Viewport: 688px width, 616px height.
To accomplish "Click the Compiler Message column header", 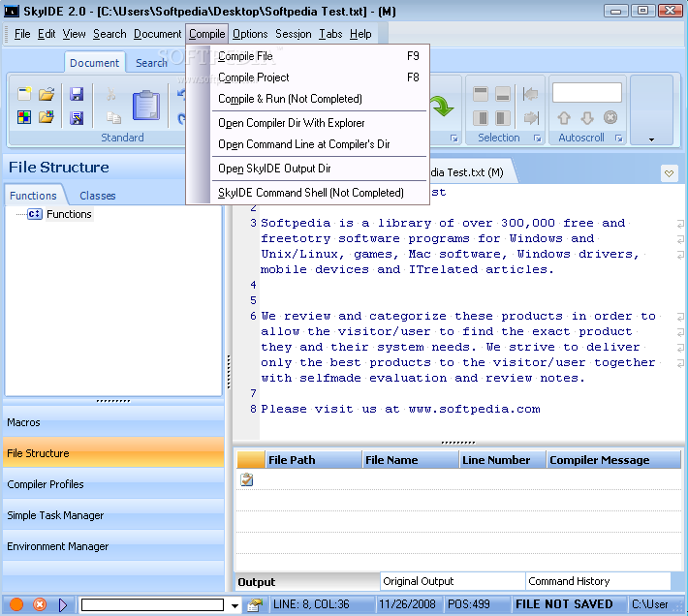I will pos(613,460).
